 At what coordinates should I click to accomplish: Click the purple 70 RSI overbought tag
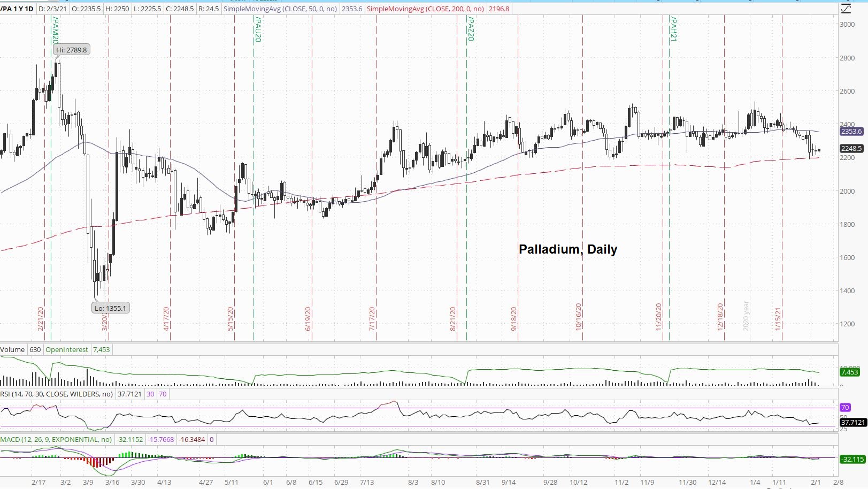845,408
